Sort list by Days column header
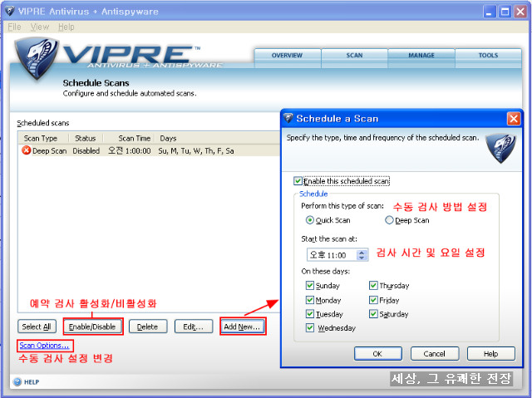Viewport: 532px width, 398px height. [217, 138]
